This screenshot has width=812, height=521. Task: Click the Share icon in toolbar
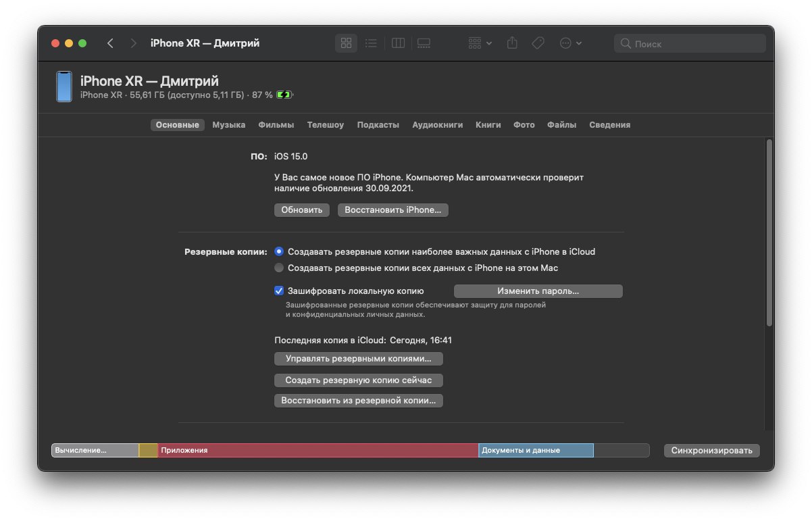point(512,43)
